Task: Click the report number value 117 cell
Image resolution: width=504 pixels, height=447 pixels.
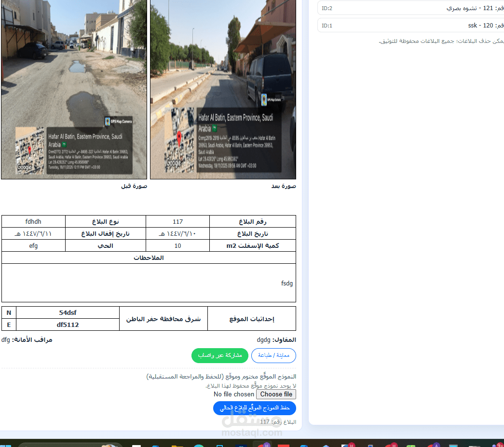Action: click(x=178, y=222)
